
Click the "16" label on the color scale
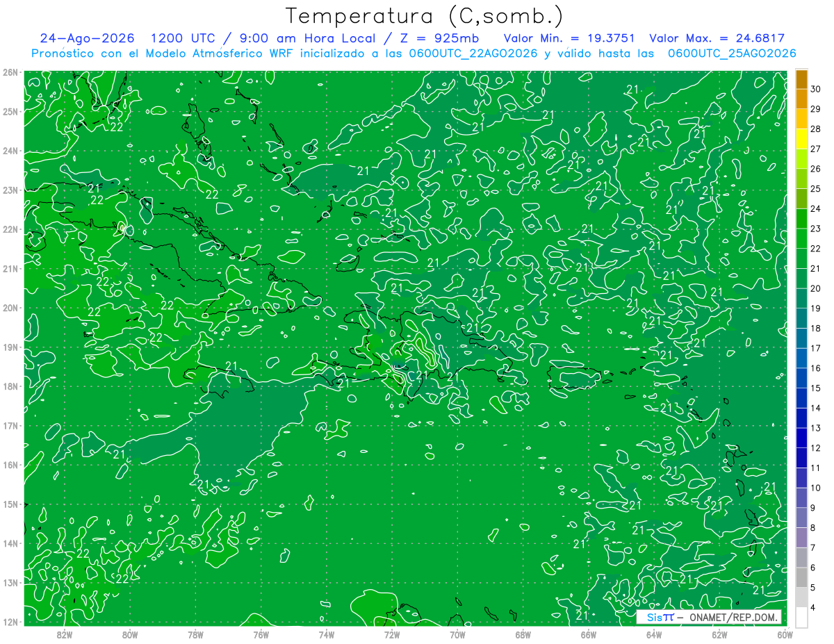click(x=815, y=368)
